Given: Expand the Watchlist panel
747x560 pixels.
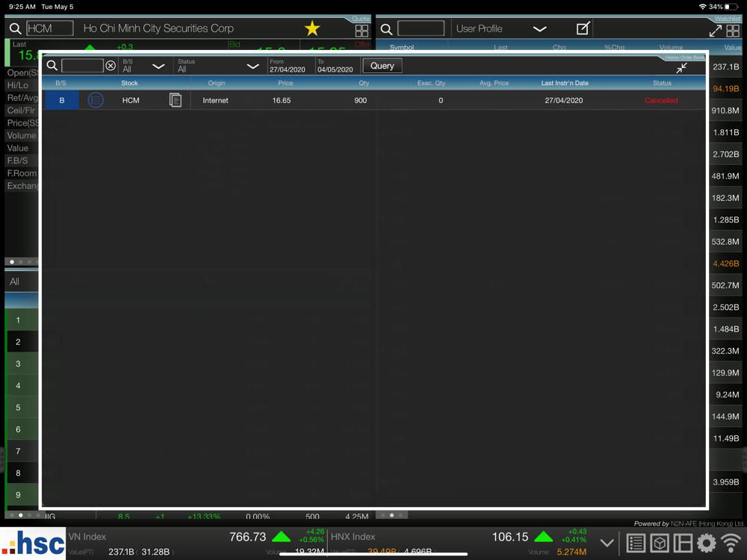Looking at the screenshot, I should pos(715,31).
